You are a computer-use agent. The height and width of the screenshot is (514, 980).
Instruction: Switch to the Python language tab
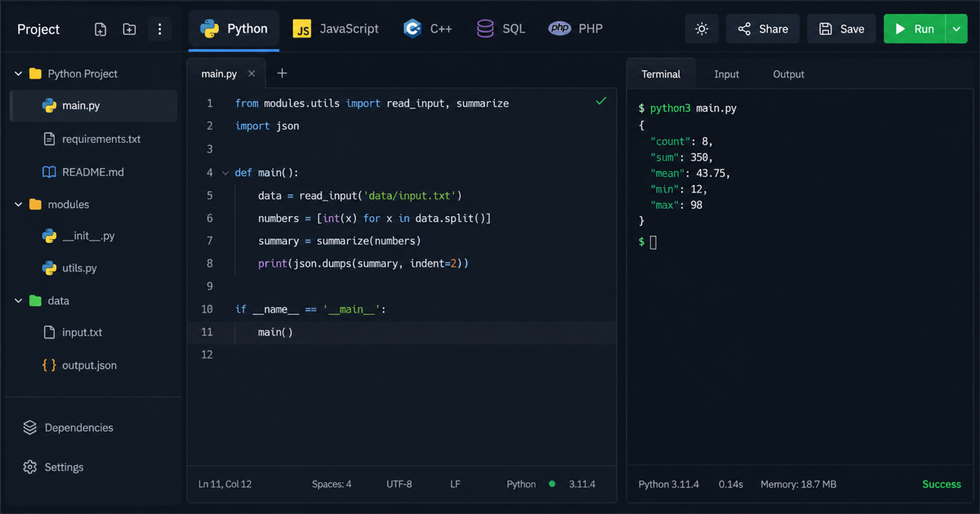tap(234, 29)
